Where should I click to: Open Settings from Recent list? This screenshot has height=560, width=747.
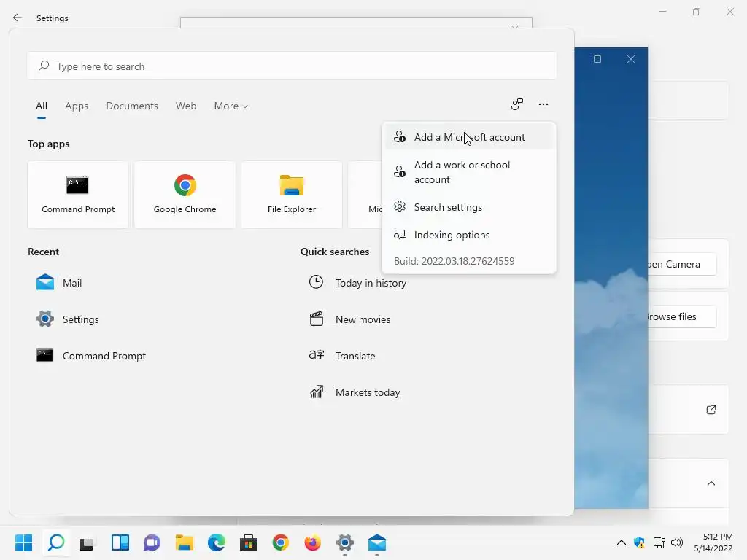click(68, 319)
